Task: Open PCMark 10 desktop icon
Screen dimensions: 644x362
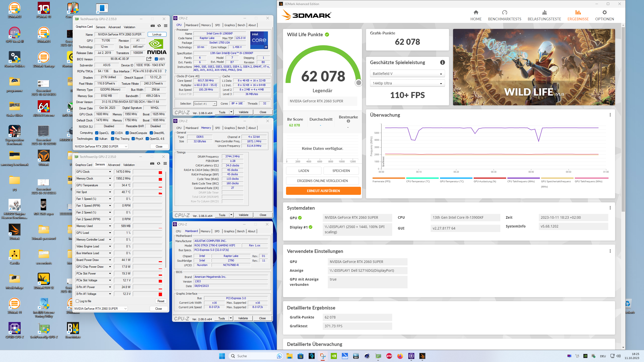Action: (44, 10)
